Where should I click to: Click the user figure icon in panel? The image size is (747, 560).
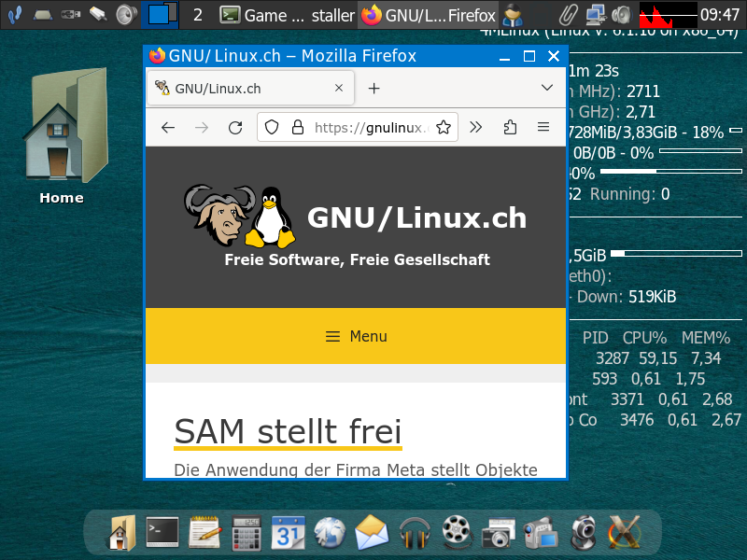pyautogui.click(x=513, y=15)
